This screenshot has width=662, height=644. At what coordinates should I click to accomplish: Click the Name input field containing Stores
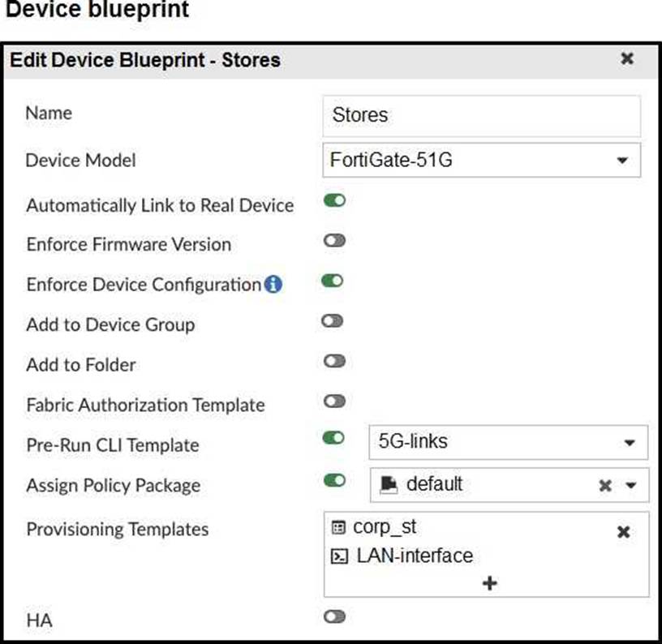pos(480,115)
